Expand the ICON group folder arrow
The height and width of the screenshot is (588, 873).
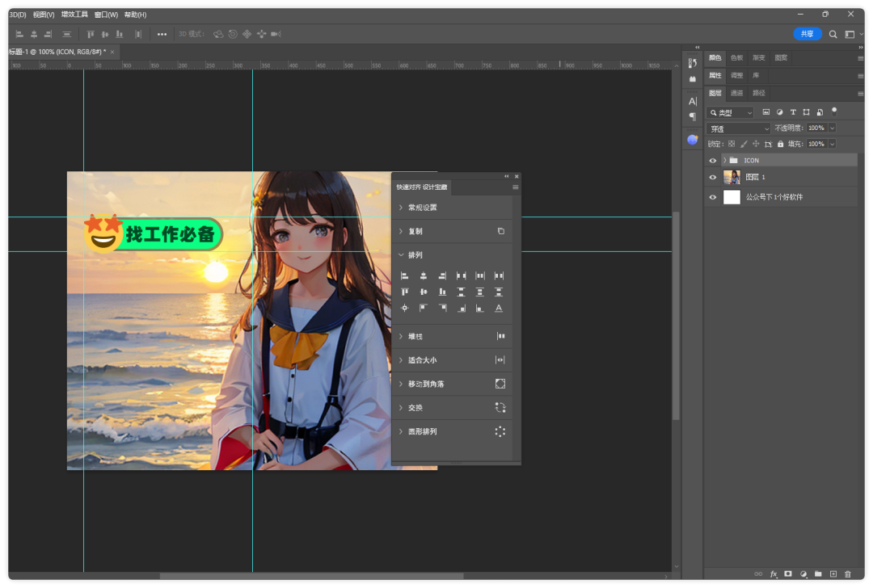(x=724, y=160)
